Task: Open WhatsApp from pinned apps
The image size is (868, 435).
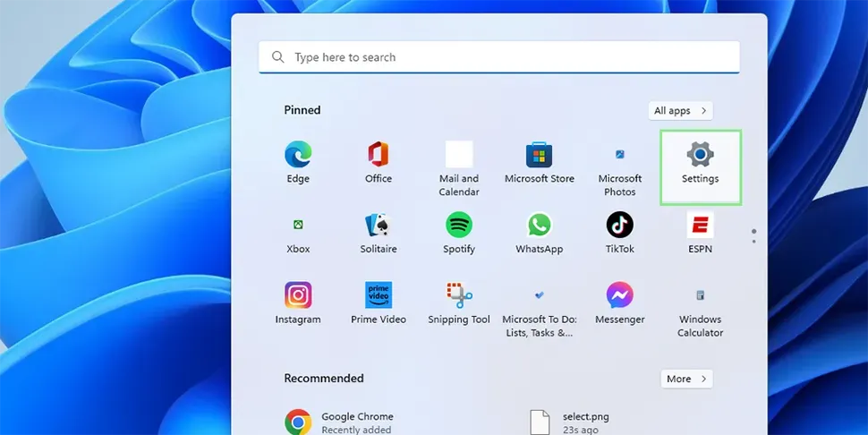Action: pos(540,233)
